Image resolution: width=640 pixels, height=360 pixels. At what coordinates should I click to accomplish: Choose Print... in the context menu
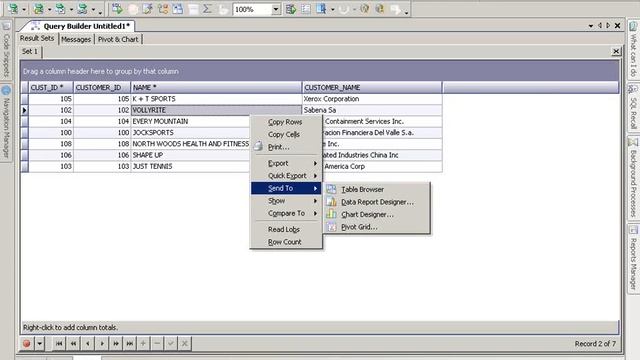click(287, 147)
